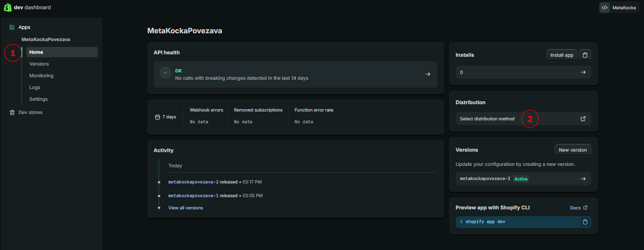Click the Distribution card heading

(471, 103)
